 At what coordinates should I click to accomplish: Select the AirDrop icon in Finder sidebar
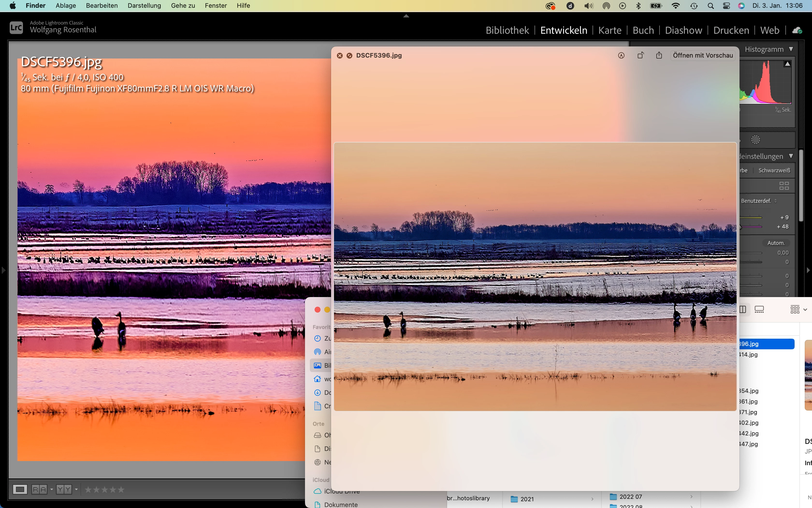(317, 352)
